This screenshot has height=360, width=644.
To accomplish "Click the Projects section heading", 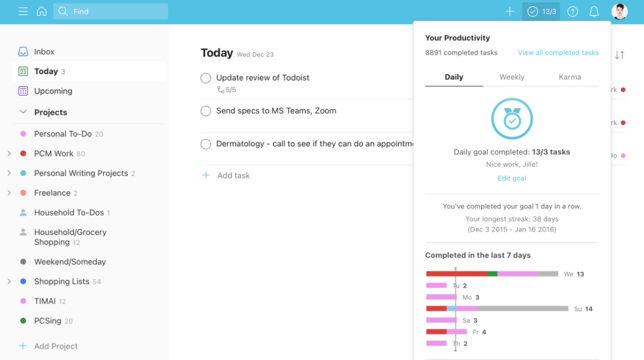I will [50, 112].
